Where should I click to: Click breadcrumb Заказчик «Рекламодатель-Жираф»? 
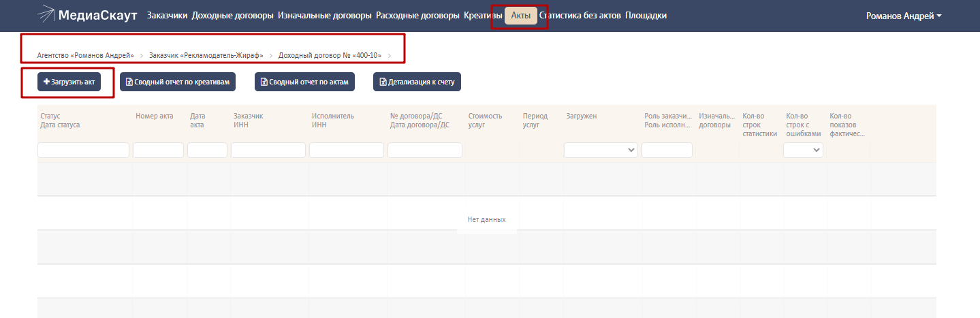tap(206, 55)
